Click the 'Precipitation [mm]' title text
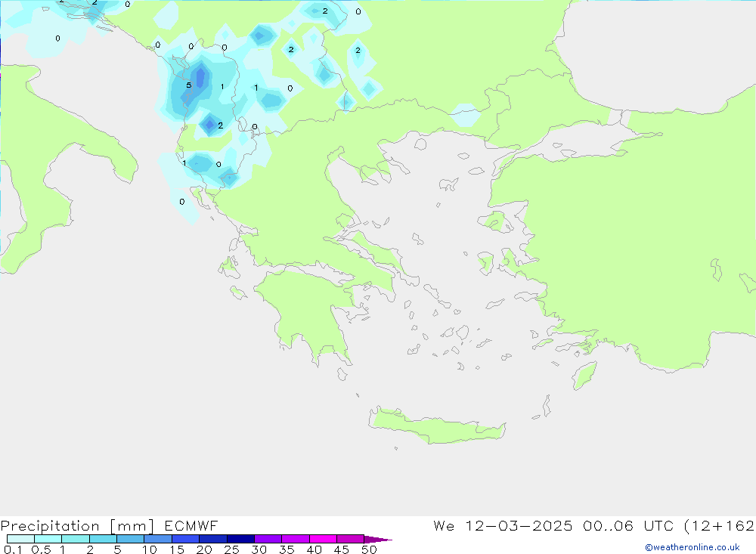Viewport: 756px width, 554px height. point(77,526)
